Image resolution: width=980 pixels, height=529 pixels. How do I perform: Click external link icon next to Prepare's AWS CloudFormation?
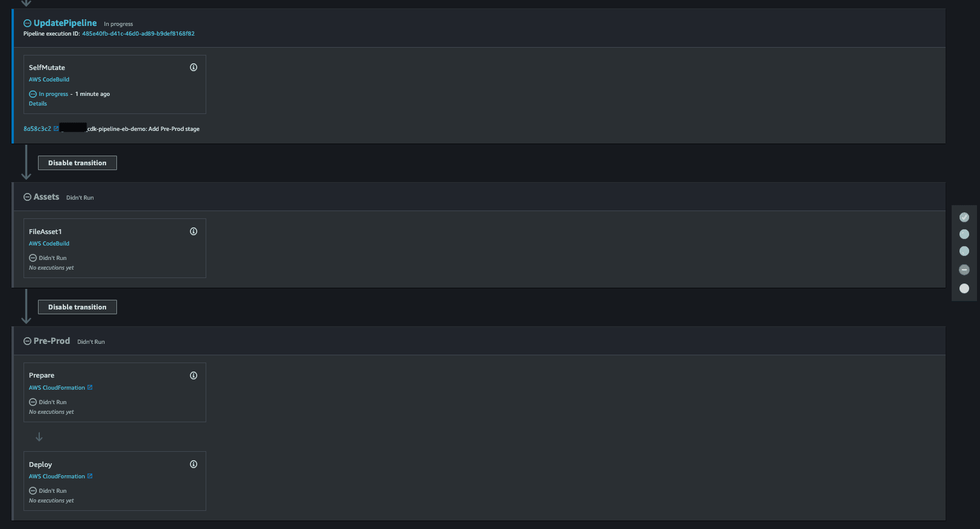[x=90, y=387]
